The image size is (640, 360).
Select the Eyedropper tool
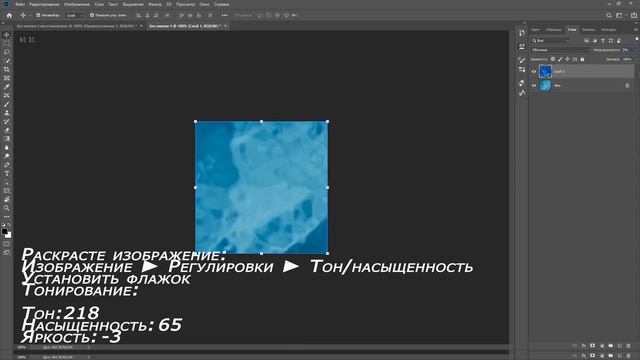click(x=7, y=87)
